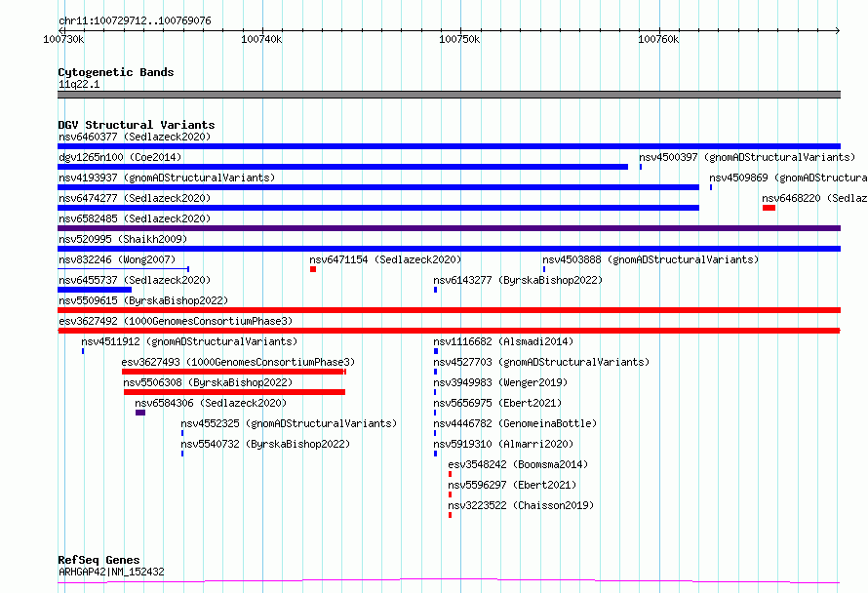Open the nsv4500397 gnomAD variant label
Image resolution: width=868 pixels, height=593 pixels.
point(747,157)
